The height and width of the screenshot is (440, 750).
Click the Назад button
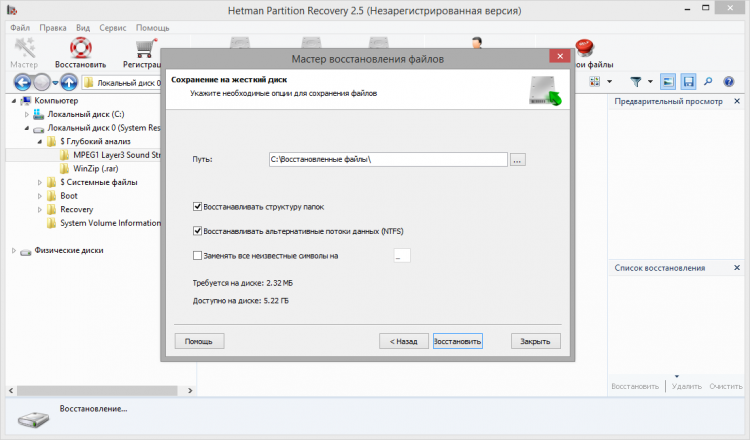[x=404, y=341]
